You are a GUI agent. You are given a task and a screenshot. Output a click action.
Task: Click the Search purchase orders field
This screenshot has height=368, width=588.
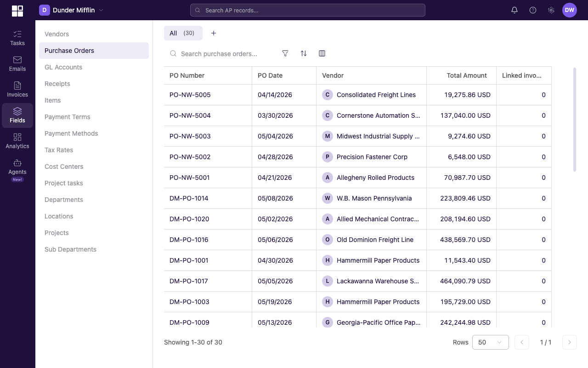pyautogui.click(x=219, y=54)
